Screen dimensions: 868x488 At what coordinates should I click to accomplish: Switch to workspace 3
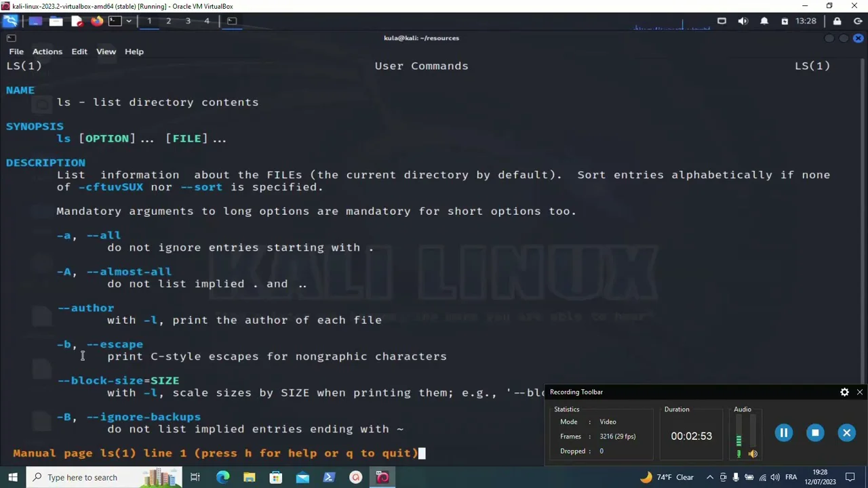coord(188,21)
